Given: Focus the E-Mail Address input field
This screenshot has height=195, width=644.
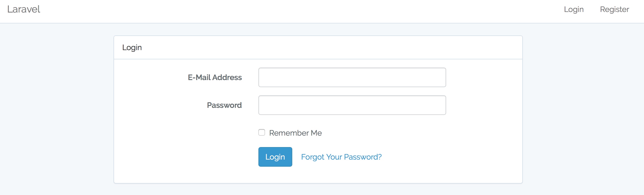Looking at the screenshot, I should [x=352, y=77].
